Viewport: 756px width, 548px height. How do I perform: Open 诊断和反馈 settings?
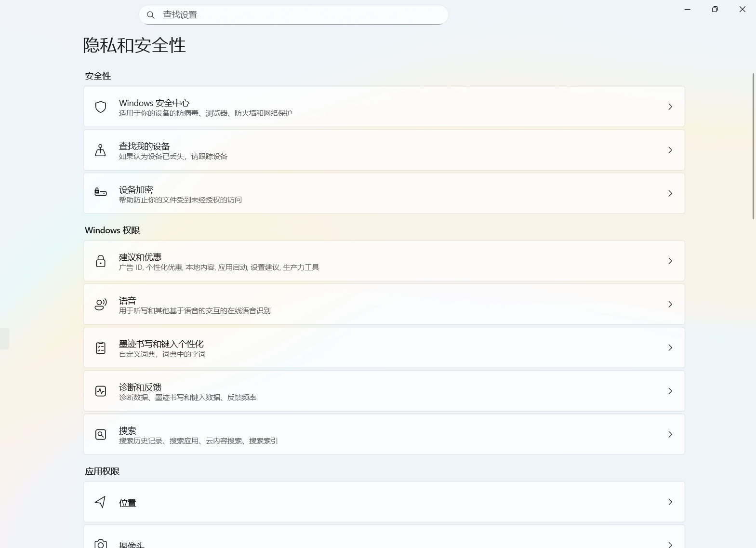tap(384, 391)
